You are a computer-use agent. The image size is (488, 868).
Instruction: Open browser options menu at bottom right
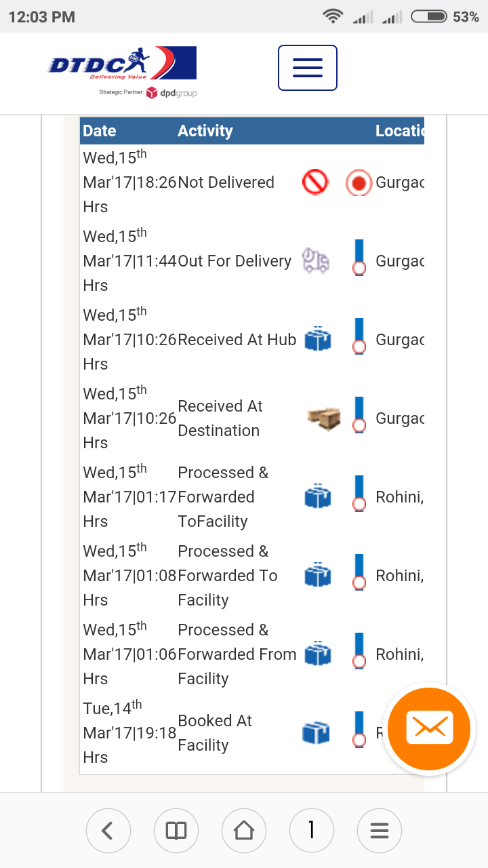coord(380,830)
